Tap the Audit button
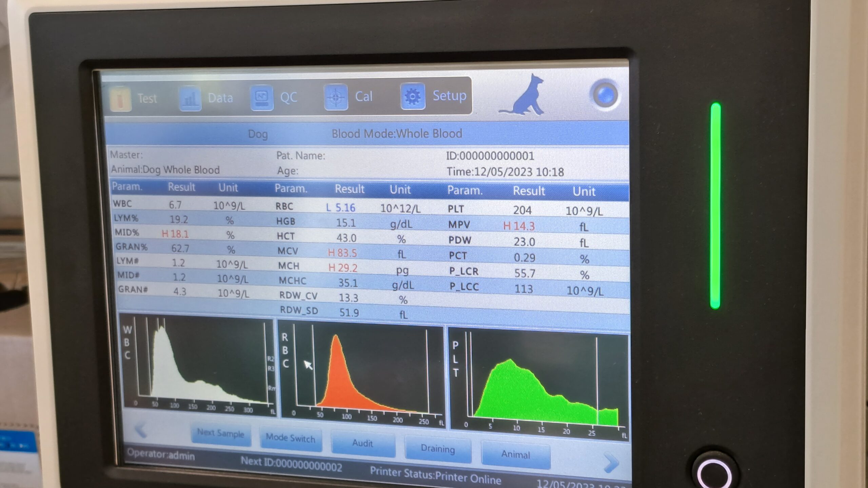868x488 pixels. click(x=362, y=443)
